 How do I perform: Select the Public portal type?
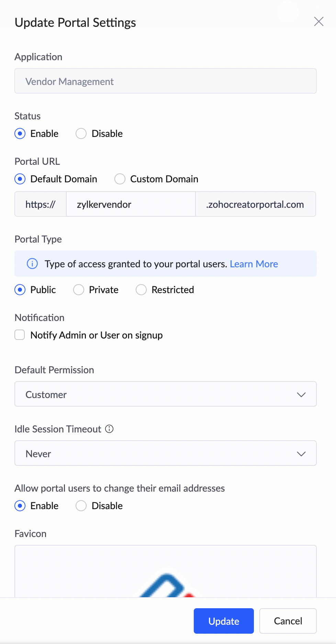tap(20, 290)
